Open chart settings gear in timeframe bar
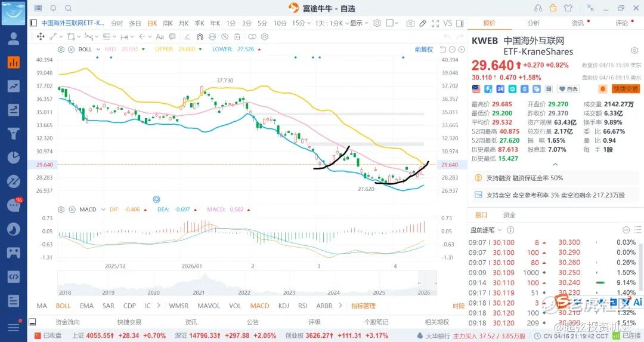Image resolution: width=644 pixels, height=342 pixels. [x=377, y=23]
